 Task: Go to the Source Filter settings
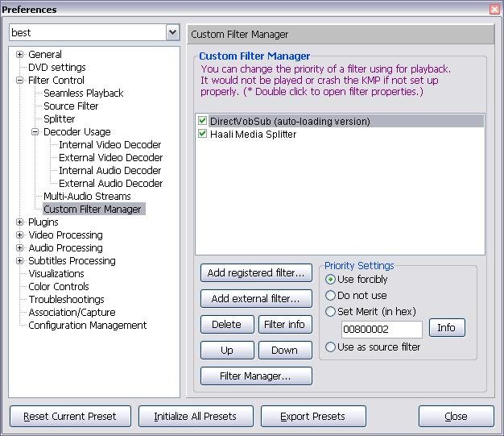(x=71, y=106)
